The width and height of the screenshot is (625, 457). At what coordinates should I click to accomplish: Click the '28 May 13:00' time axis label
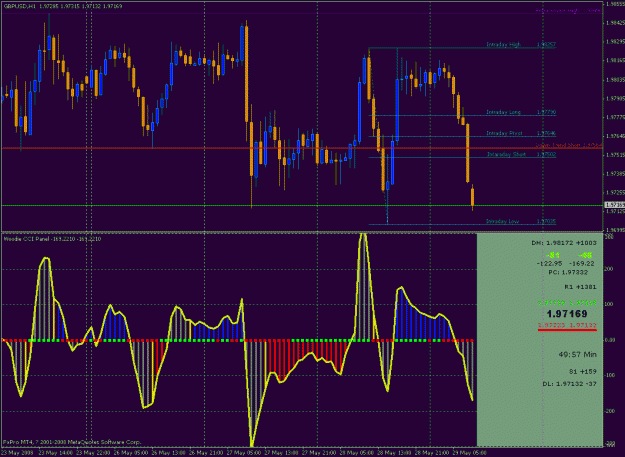tap(394, 453)
